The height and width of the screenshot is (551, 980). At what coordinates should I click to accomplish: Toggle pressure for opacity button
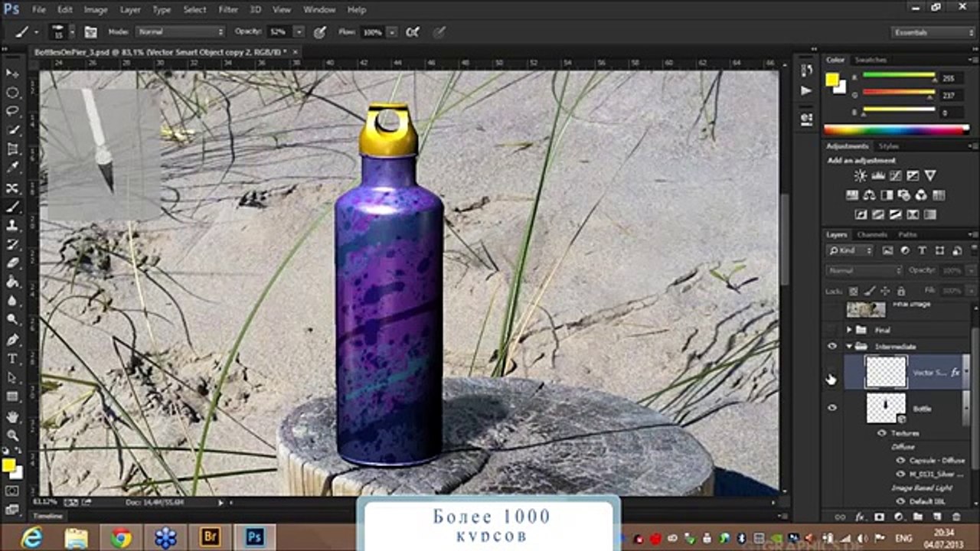[x=320, y=32]
